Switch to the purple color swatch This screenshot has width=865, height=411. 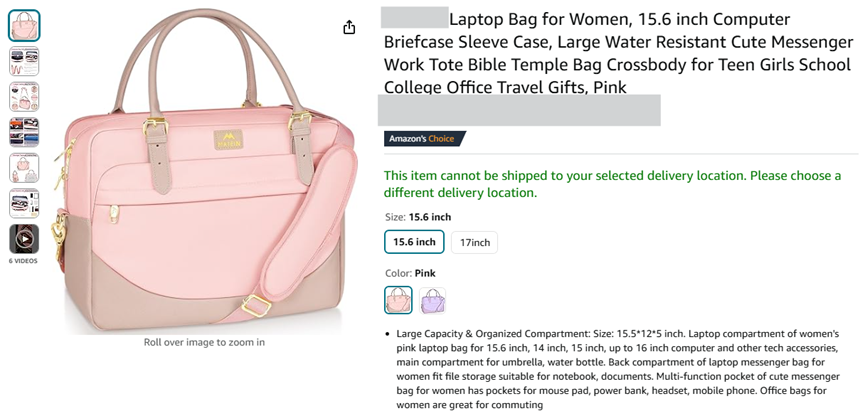pos(433,299)
